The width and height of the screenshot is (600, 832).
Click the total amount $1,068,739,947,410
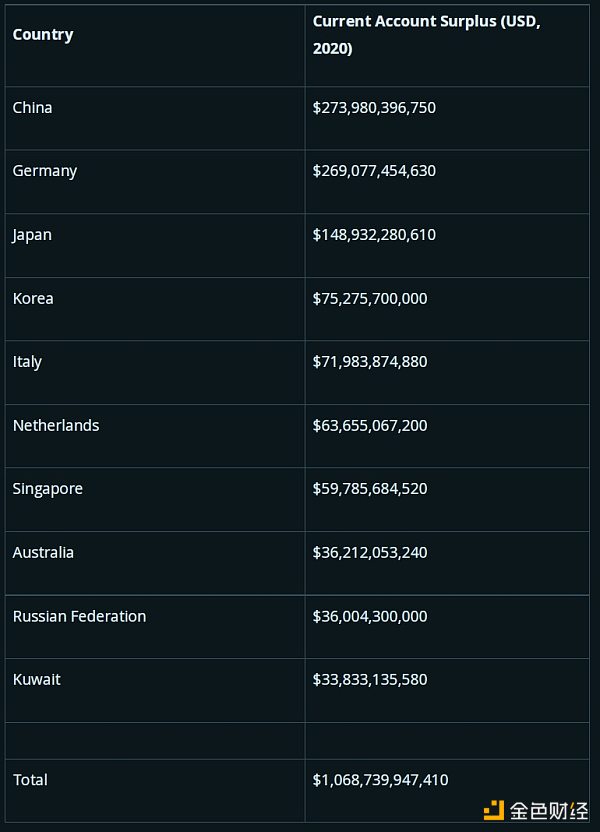coord(382,780)
